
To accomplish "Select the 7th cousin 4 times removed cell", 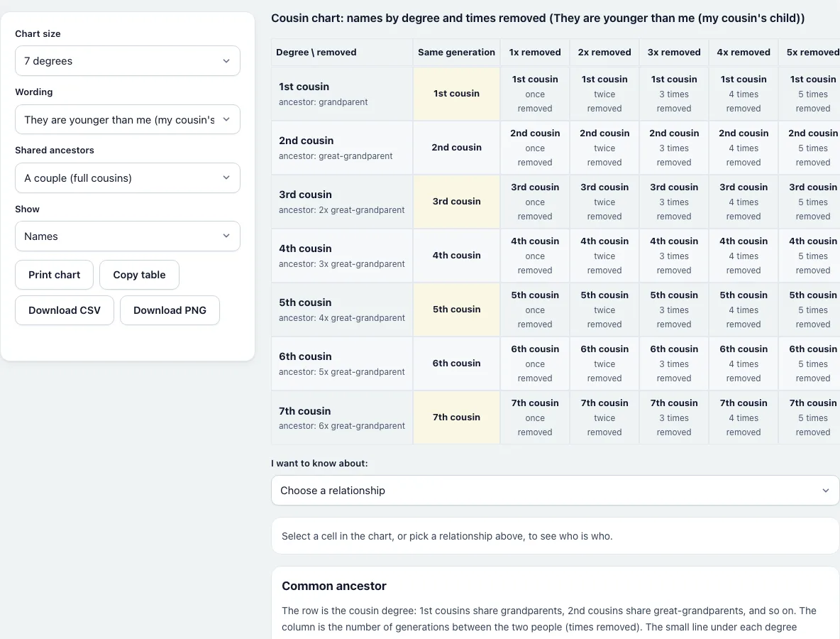I will (744, 417).
